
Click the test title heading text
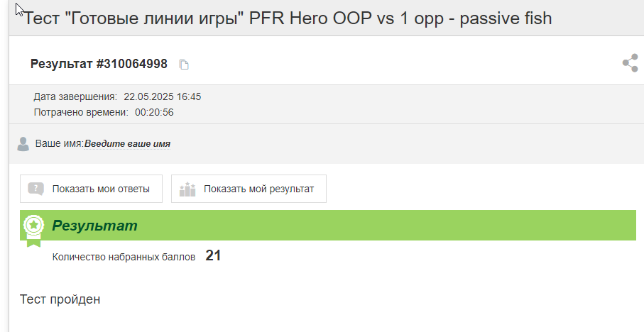point(287,18)
